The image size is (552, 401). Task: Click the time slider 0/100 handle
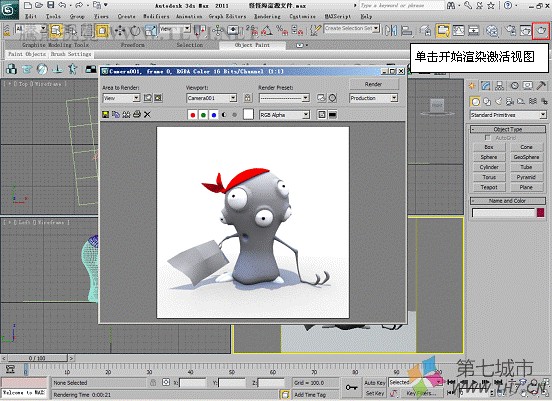pyautogui.click(x=37, y=358)
